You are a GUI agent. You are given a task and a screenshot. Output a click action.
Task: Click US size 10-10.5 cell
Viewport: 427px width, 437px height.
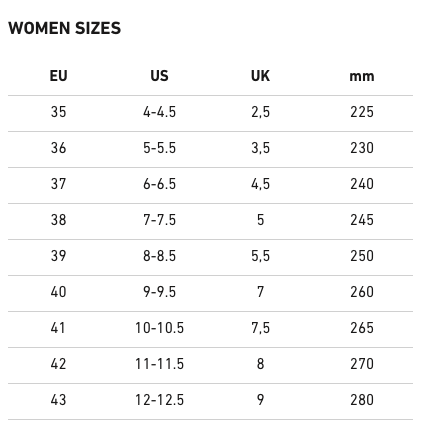(159, 328)
